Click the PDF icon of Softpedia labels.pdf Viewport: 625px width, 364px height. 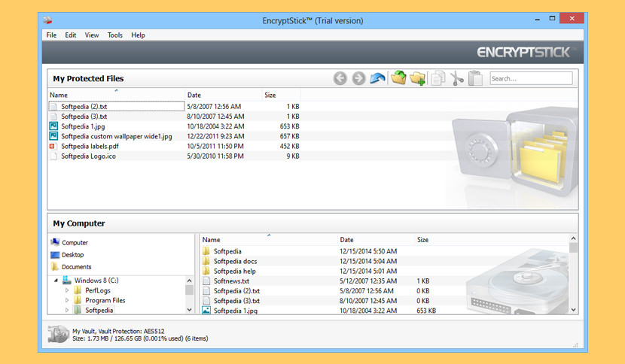click(x=53, y=146)
